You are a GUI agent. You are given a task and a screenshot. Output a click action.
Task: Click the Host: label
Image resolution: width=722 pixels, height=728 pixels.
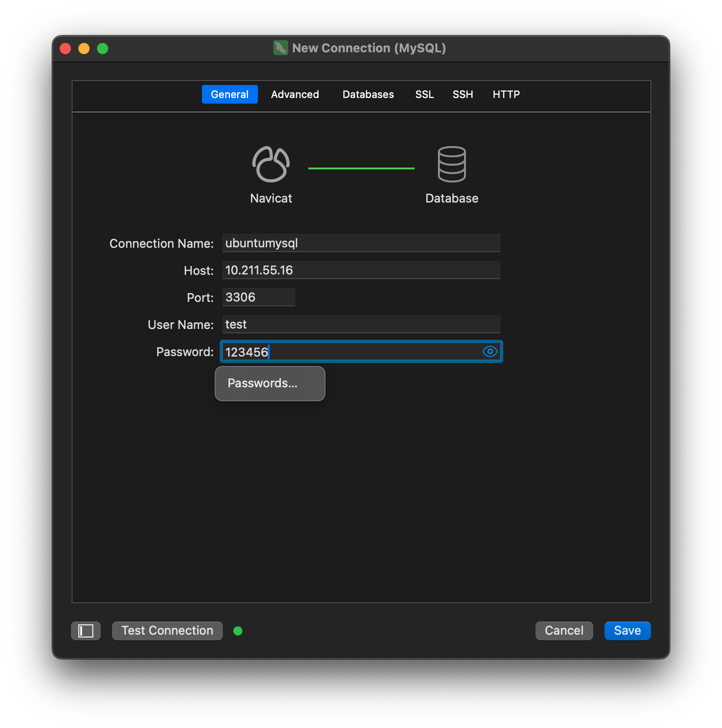pos(199,271)
